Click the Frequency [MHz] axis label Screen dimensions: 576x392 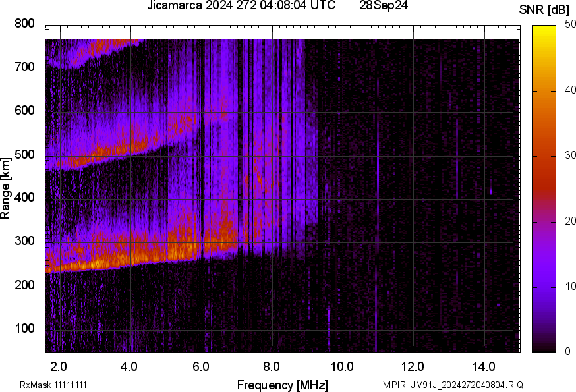coord(282,385)
